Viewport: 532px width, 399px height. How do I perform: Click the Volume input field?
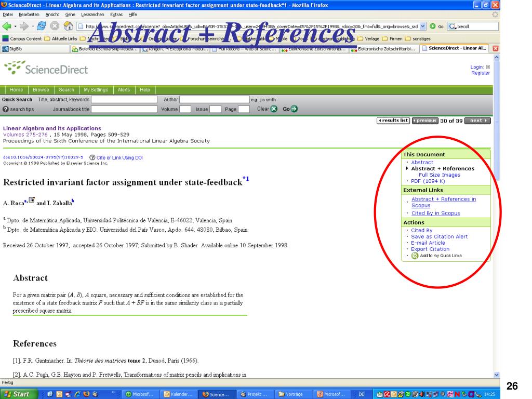pyautogui.click(x=185, y=109)
